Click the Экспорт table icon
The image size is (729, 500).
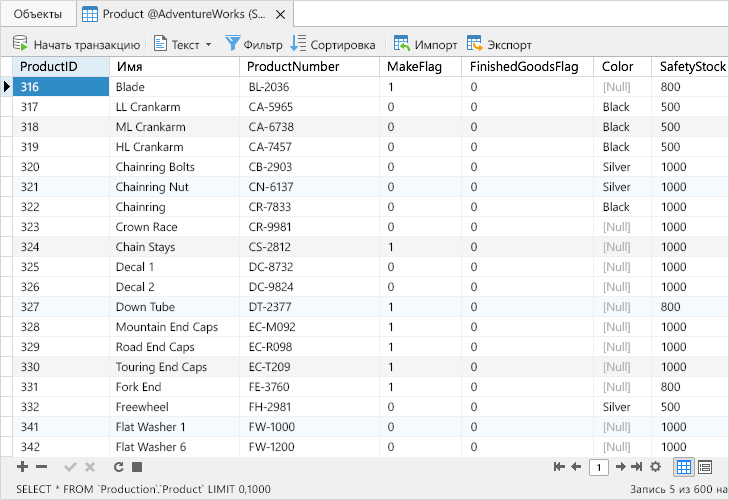[475, 43]
